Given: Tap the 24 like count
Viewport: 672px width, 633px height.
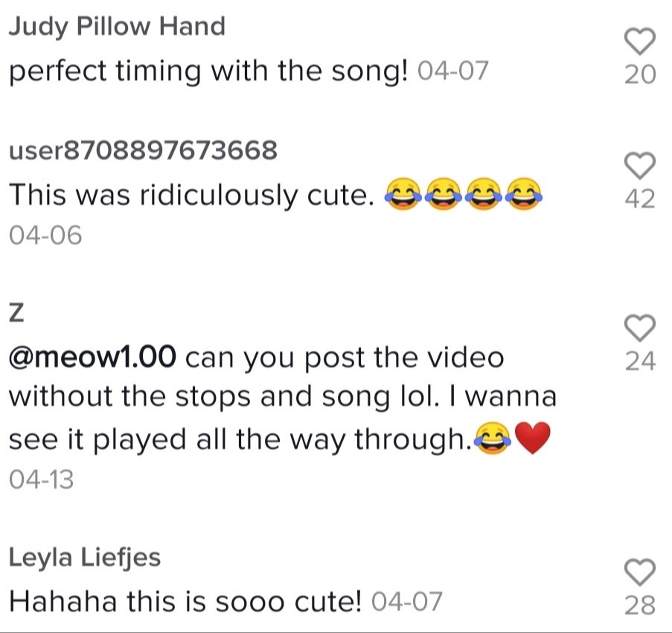Looking at the screenshot, I should pyautogui.click(x=640, y=360).
